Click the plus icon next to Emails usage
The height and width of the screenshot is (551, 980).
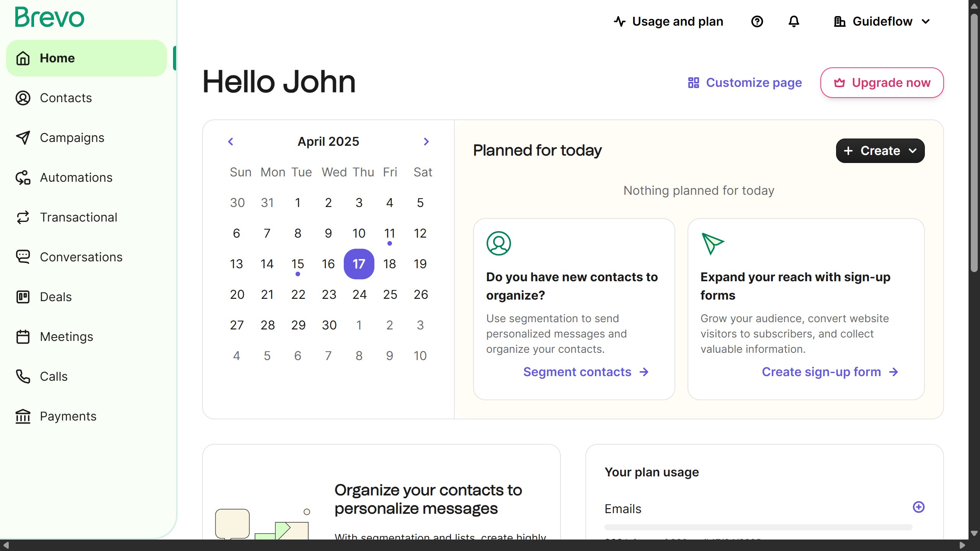tap(918, 507)
